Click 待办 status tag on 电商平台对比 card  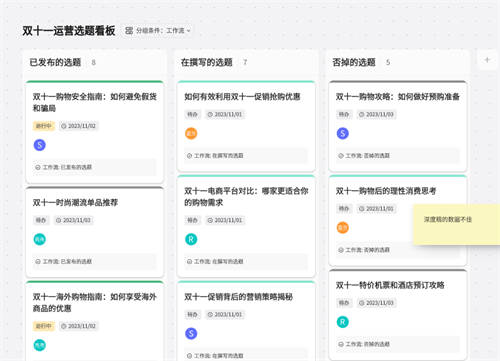[192, 220]
